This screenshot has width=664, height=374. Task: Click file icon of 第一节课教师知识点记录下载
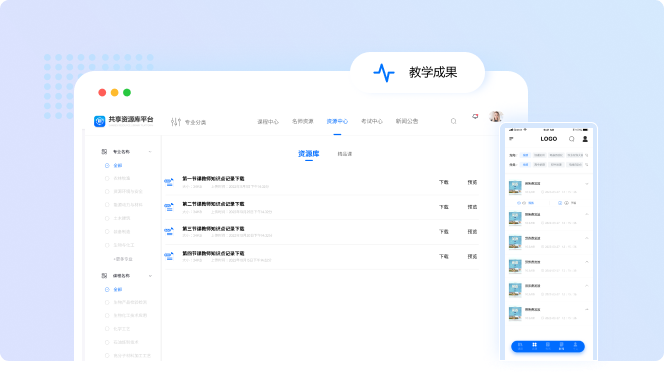(169, 182)
